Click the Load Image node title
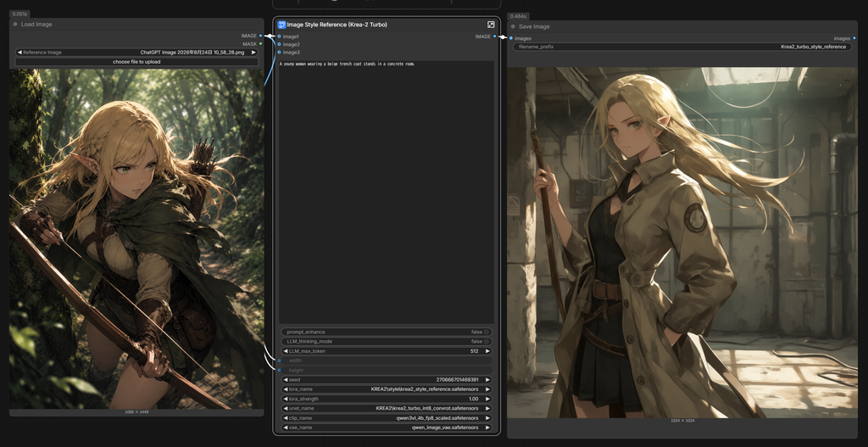Screen dimensions: 868x447 36,25
